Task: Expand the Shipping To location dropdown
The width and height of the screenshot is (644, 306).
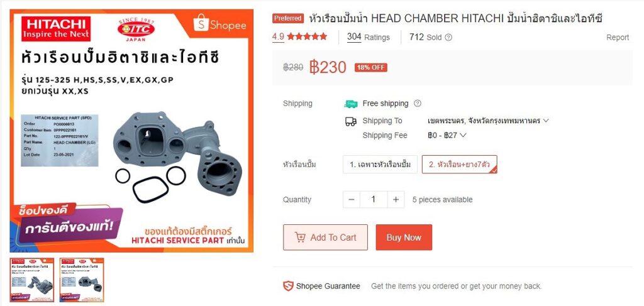Action: tap(488, 121)
